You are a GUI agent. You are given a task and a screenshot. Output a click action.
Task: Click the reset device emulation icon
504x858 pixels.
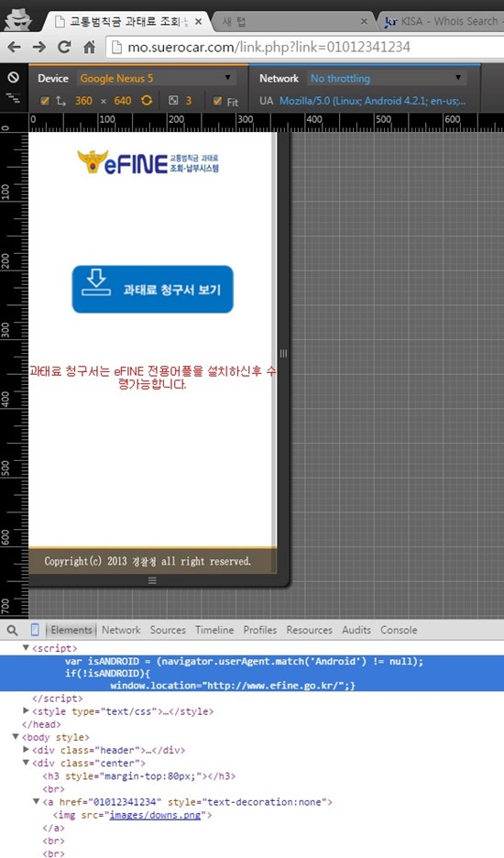click(13, 78)
